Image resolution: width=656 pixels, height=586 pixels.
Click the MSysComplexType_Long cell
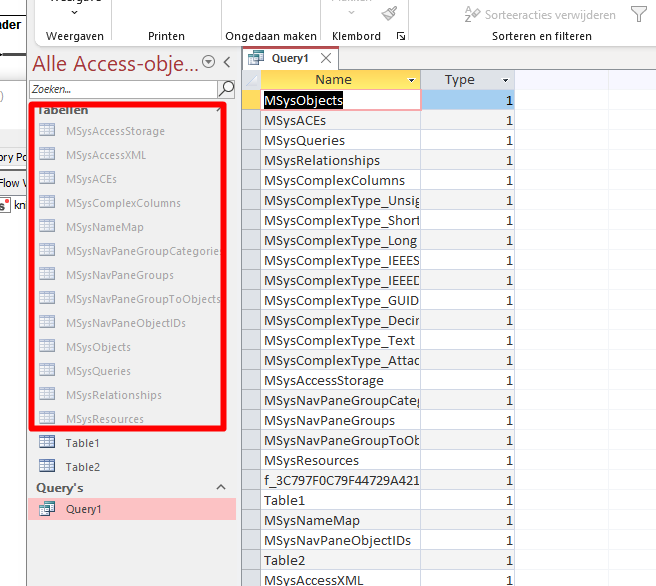tap(340, 241)
